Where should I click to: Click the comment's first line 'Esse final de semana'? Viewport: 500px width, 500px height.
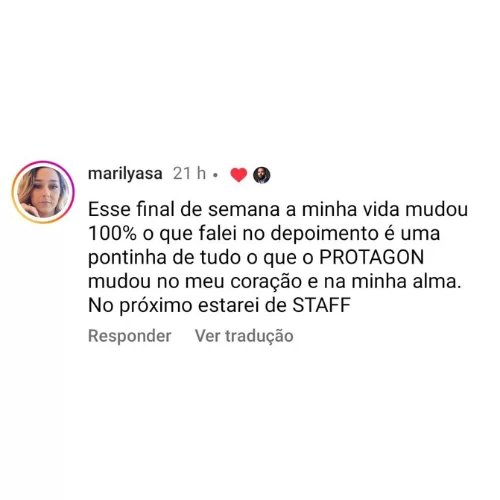pyautogui.click(x=184, y=209)
